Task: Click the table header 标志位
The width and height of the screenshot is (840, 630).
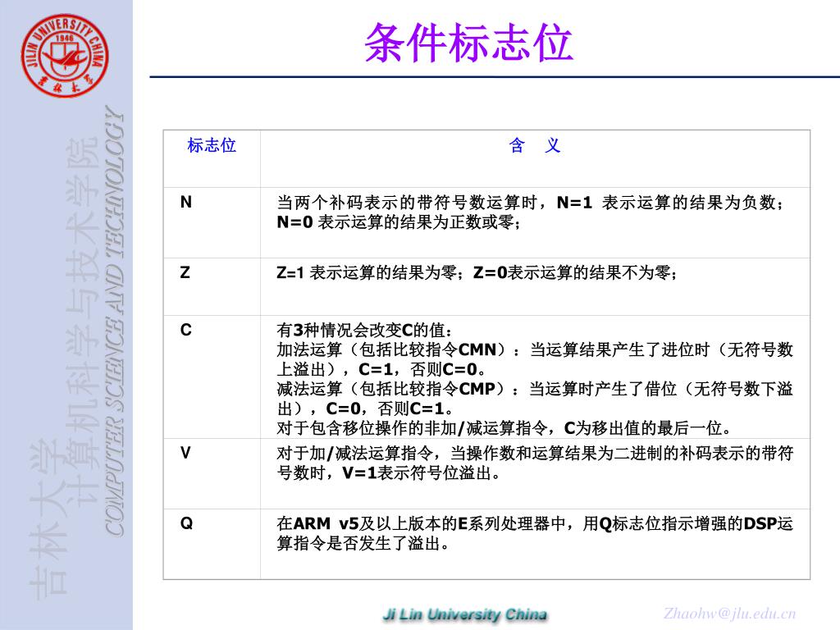Action: tap(212, 145)
